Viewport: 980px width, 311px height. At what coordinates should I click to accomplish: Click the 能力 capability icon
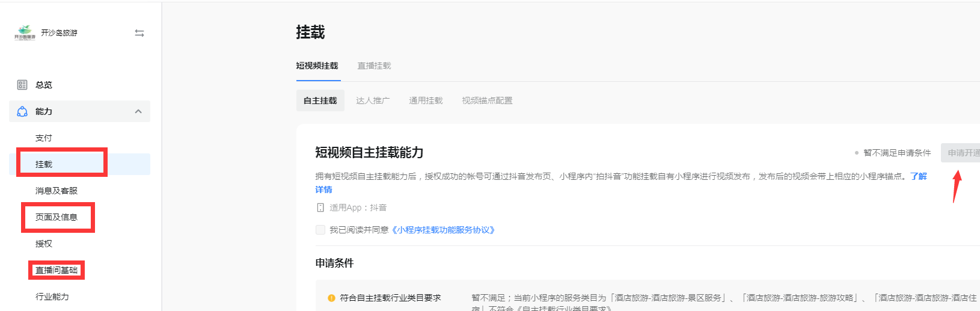[x=22, y=111]
